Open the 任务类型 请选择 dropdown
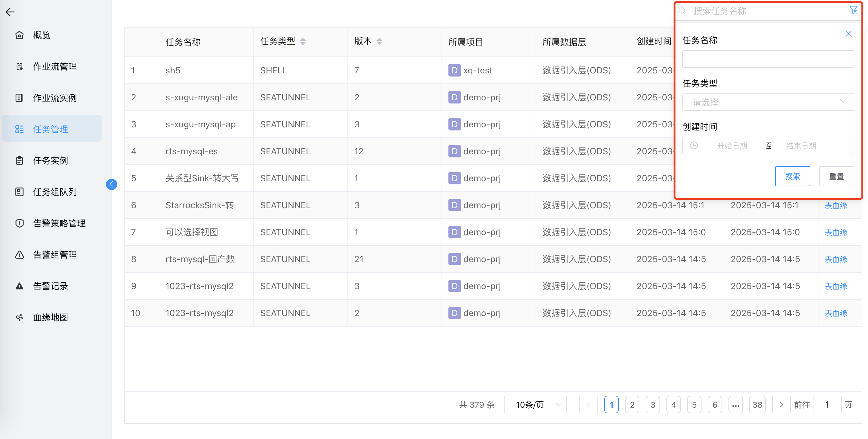 (768, 102)
